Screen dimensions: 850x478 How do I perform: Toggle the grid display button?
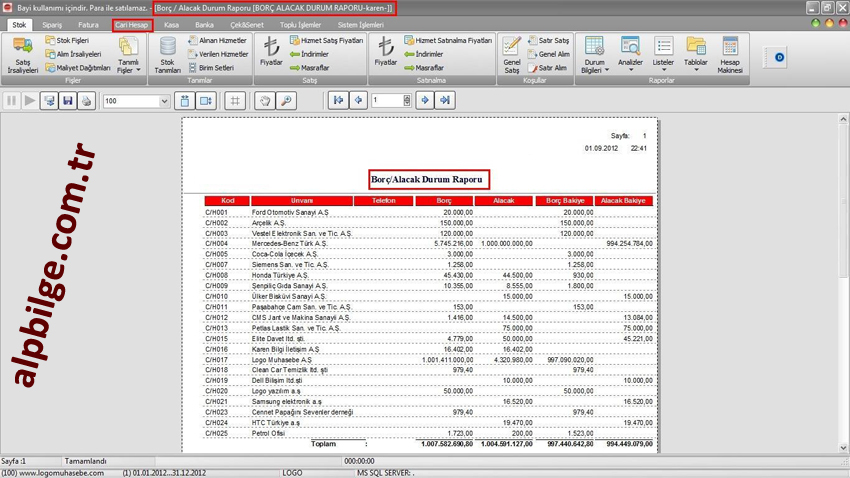tap(235, 101)
